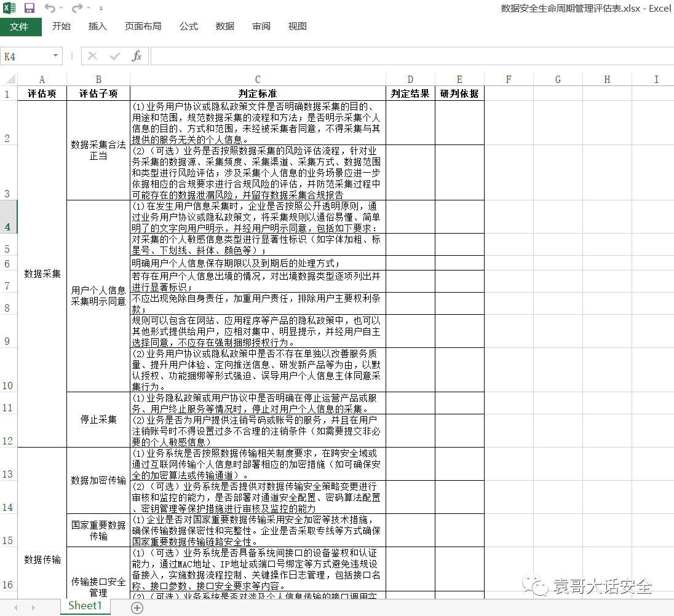The width and height of the screenshot is (674, 616).
Task: Select the 停止采集 cell
Action: click(98, 420)
